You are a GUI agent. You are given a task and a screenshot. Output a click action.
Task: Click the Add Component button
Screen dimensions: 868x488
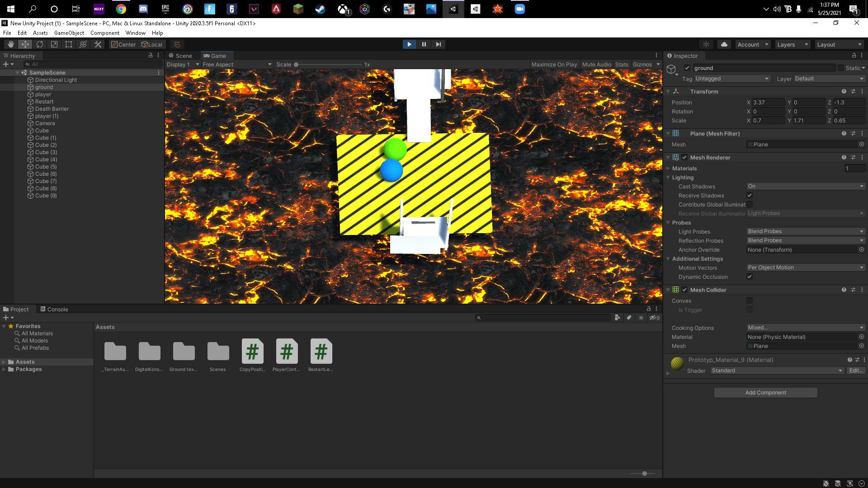pyautogui.click(x=765, y=392)
